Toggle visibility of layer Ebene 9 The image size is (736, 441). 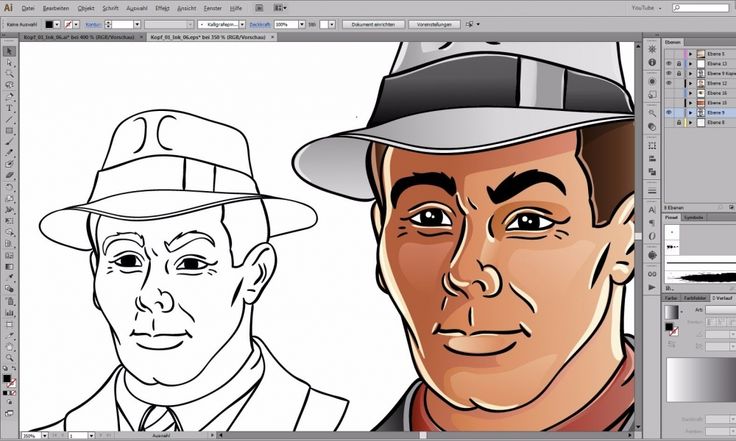(668, 112)
